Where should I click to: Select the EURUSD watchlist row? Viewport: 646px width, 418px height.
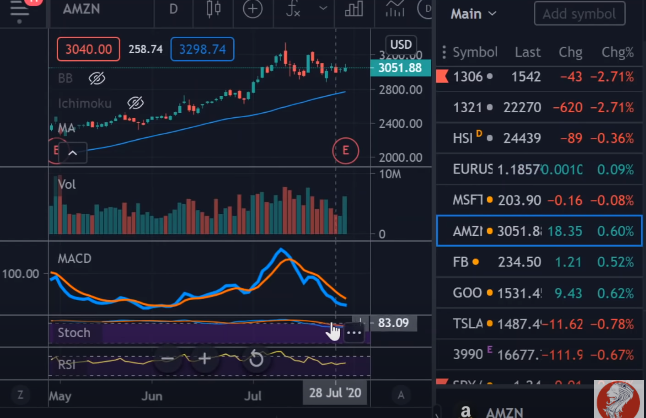point(539,169)
